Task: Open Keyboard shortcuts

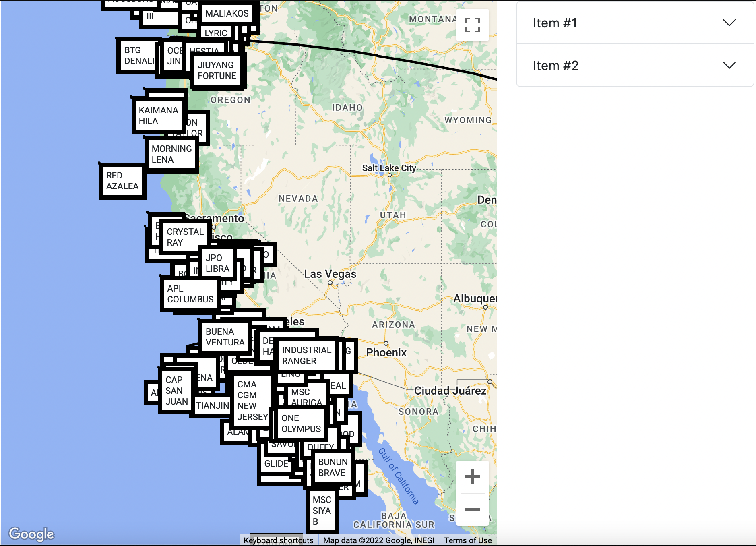Action: 279,540
